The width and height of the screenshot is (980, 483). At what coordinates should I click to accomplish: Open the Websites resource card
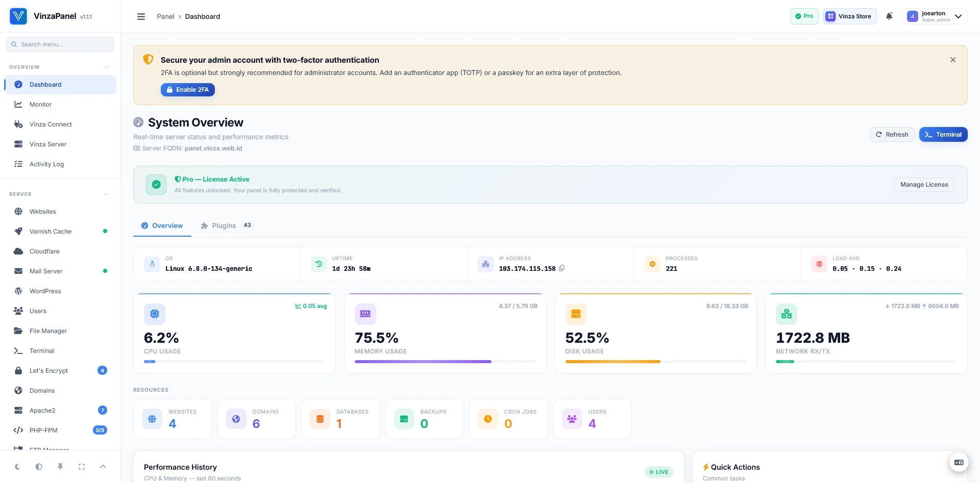click(173, 419)
